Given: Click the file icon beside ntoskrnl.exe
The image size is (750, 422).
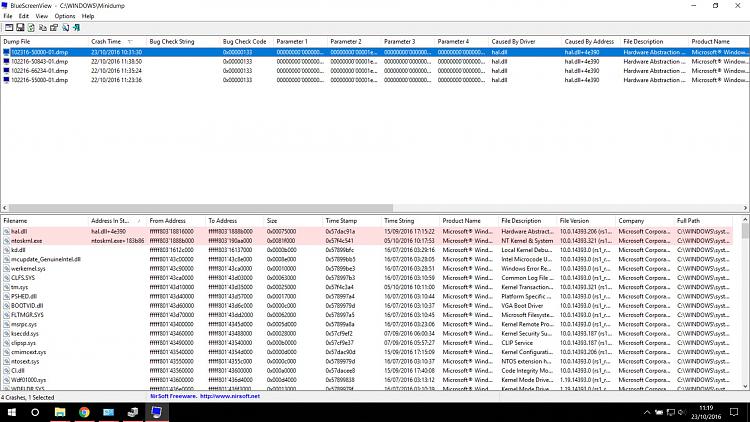Looking at the screenshot, I should (6, 241).
